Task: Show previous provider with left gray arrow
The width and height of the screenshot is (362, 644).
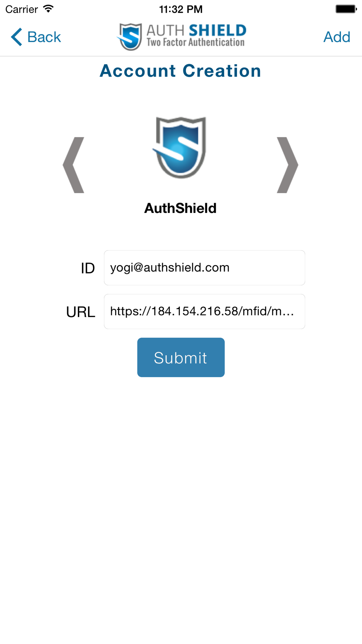Action: (73, 165)
